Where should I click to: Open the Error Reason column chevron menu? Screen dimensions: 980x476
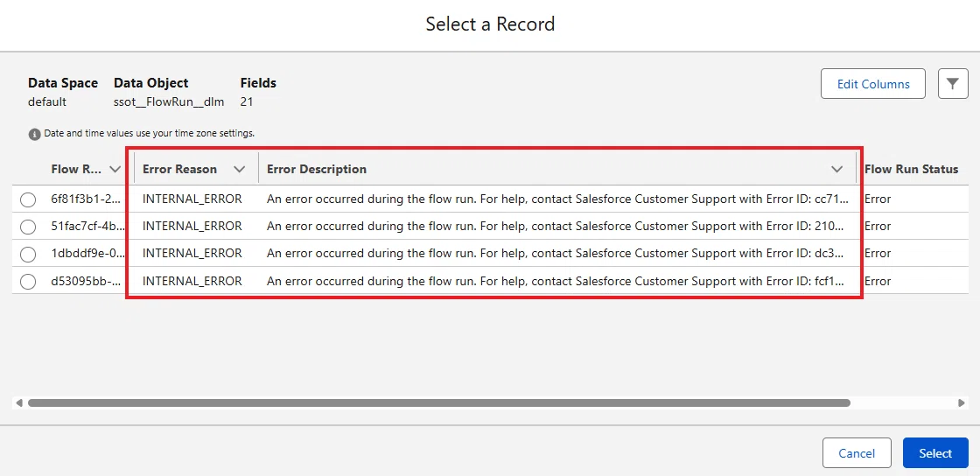click(239, 169)
